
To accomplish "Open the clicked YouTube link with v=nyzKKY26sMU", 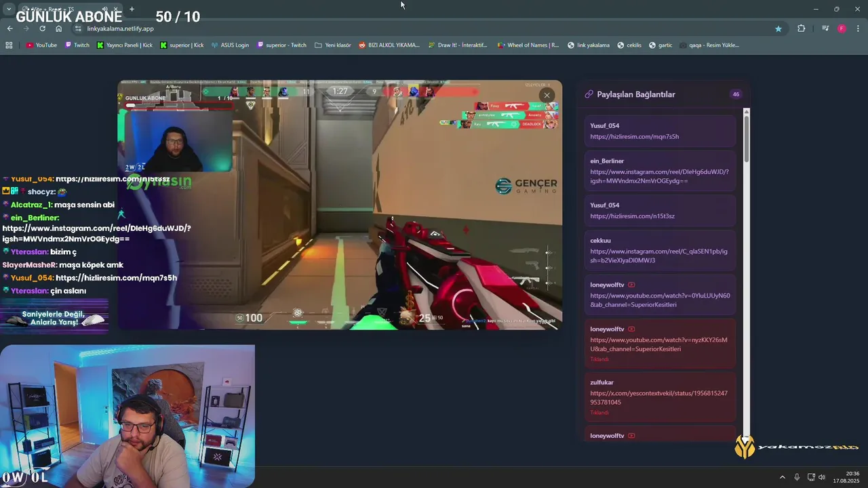I will pos(658,344).
